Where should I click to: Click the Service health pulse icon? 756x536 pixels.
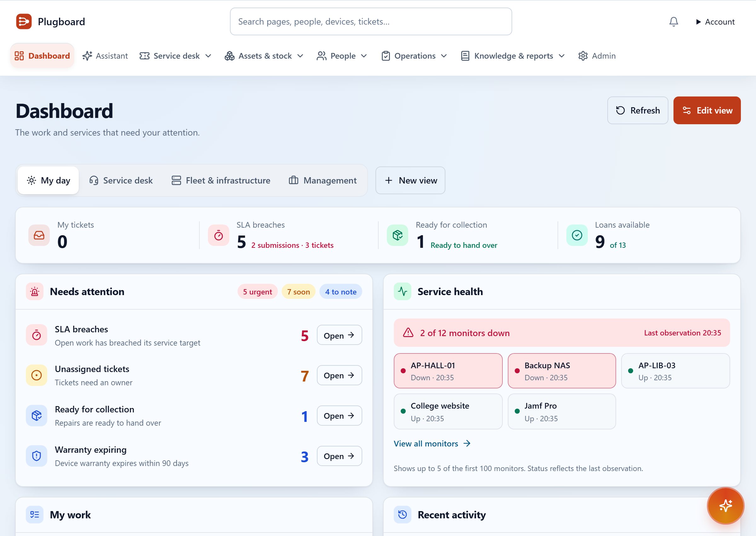pos(403,291)
